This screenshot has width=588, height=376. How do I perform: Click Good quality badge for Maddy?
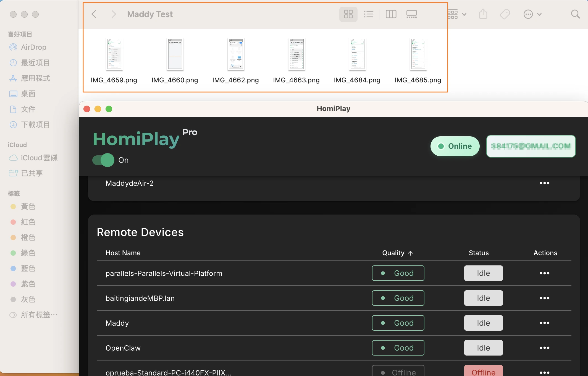398,323
